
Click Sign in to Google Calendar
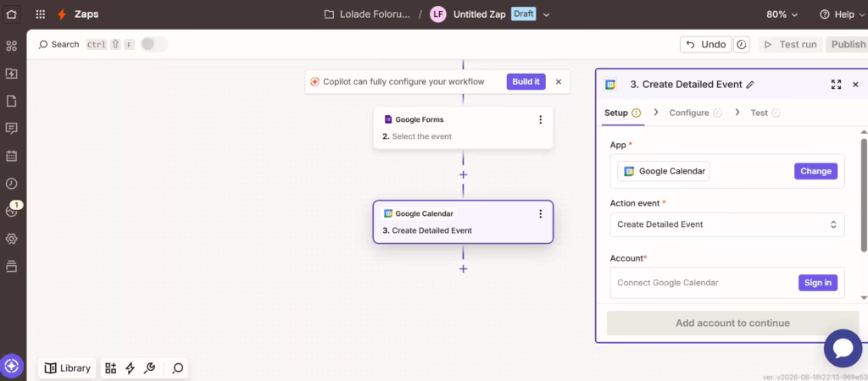818,283
